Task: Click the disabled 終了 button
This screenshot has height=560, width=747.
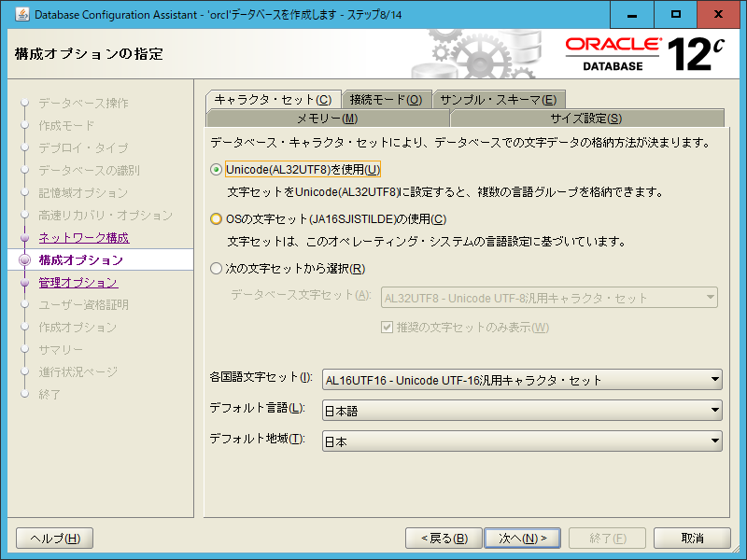Action: [x=608, y=539]
